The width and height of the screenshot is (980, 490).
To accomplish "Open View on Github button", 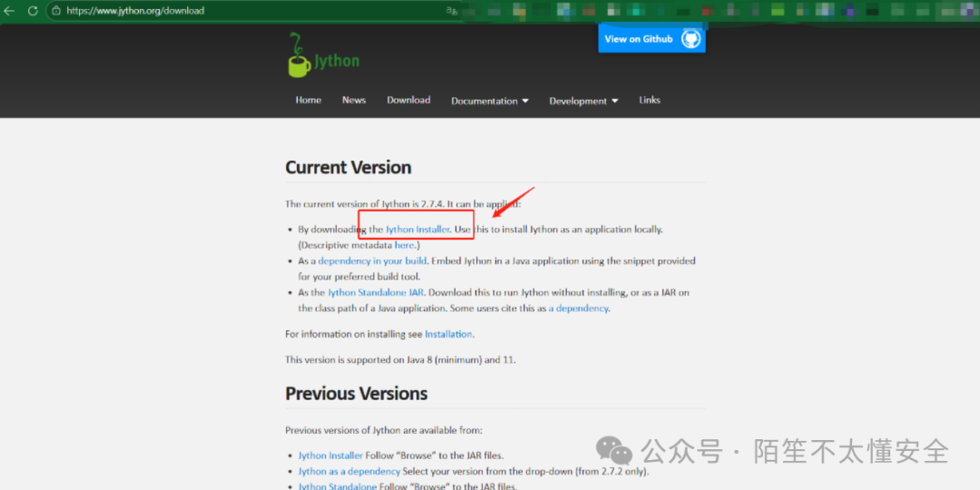I will [x=652, y=39].
